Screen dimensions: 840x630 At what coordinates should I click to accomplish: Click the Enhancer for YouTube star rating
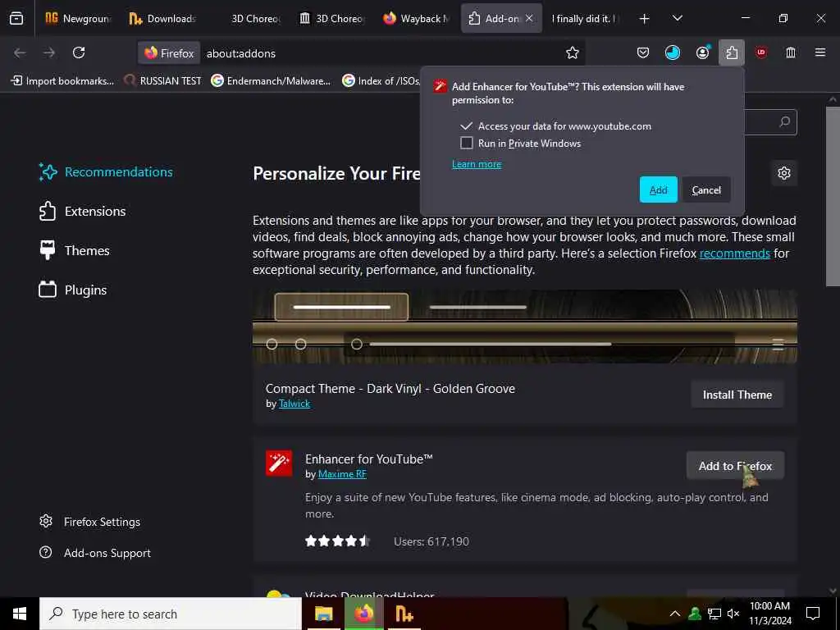click(x=337, y=541)
